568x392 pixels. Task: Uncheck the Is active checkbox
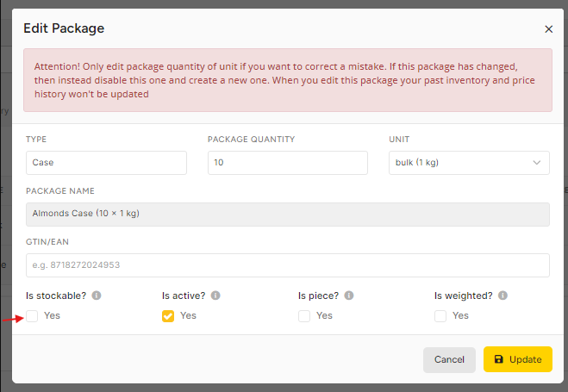tap(168, 316)
